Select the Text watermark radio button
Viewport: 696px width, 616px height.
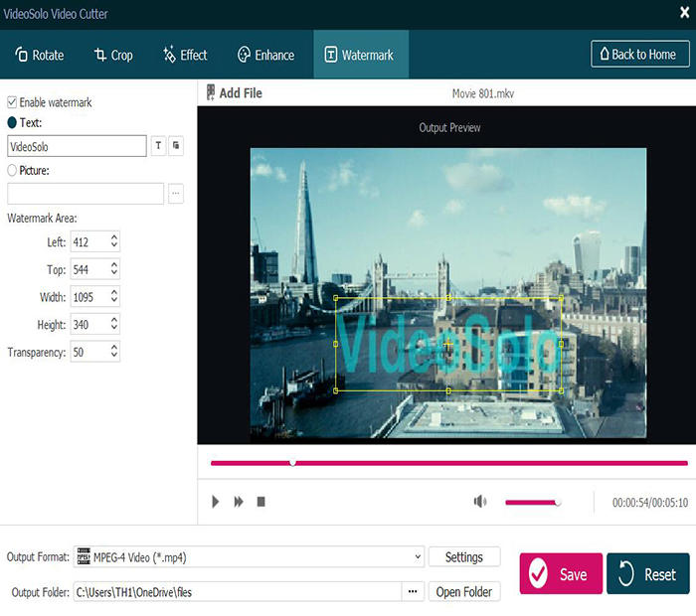tap(12, 123)
